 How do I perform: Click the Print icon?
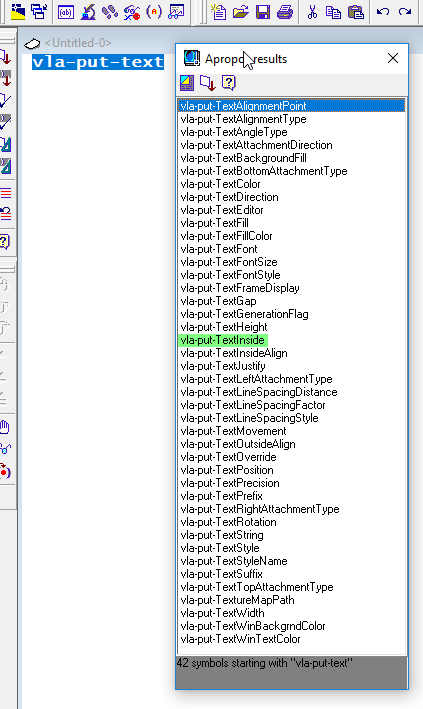[x=285, y=12]
